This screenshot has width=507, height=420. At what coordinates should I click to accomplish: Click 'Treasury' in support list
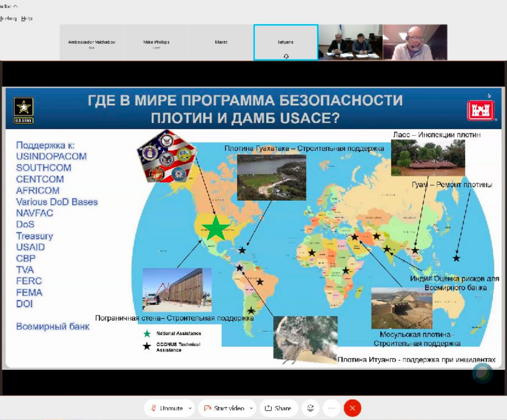coord(34,236)
